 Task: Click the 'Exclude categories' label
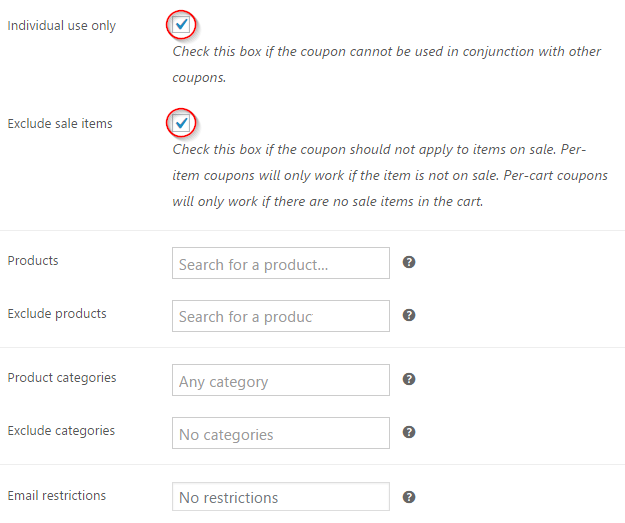tap(61, 431)
